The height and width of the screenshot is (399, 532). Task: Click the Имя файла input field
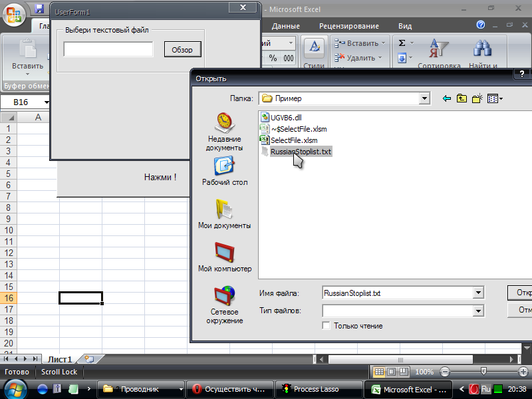[x=398, y=293]
